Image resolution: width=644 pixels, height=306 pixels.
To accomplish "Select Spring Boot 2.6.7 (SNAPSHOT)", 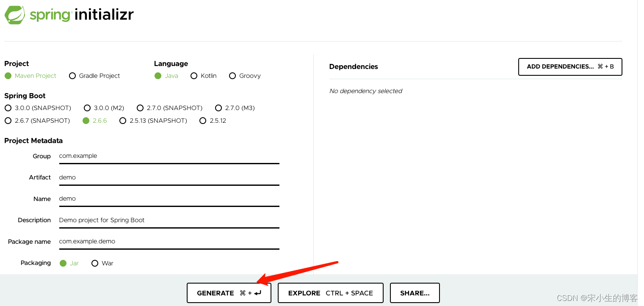I will tap(37, 121).
